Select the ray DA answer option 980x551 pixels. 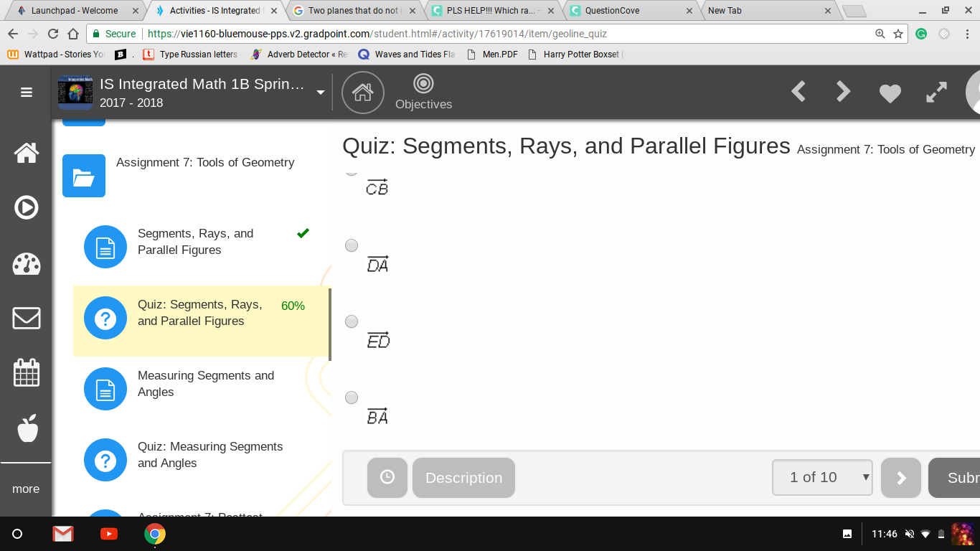pyautogui.click(x=352, y=245)
